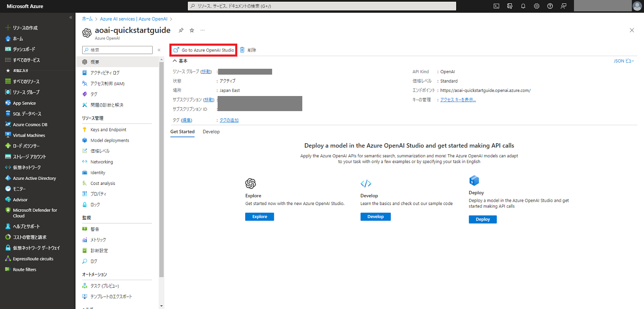The width and height of the screenshot is (644, 309).
Task: Click the delete trash can icon
Action: pyautogui.click(x=242, y=50)
